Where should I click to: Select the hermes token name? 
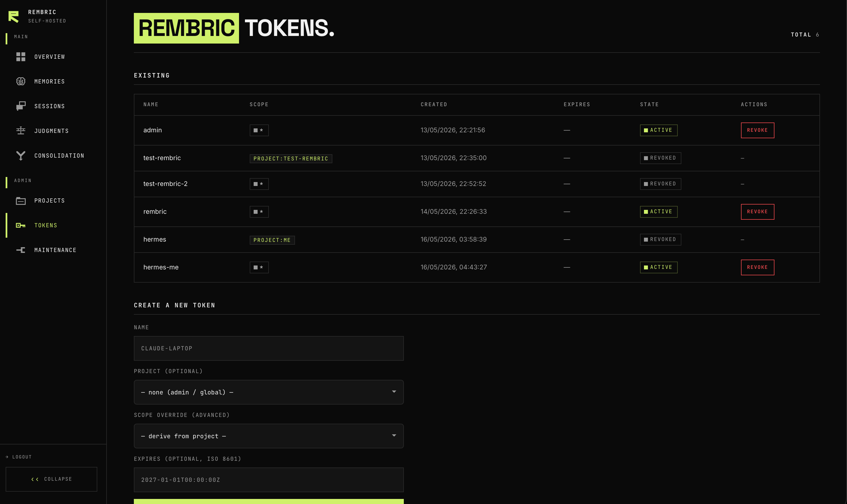point(155,239)
